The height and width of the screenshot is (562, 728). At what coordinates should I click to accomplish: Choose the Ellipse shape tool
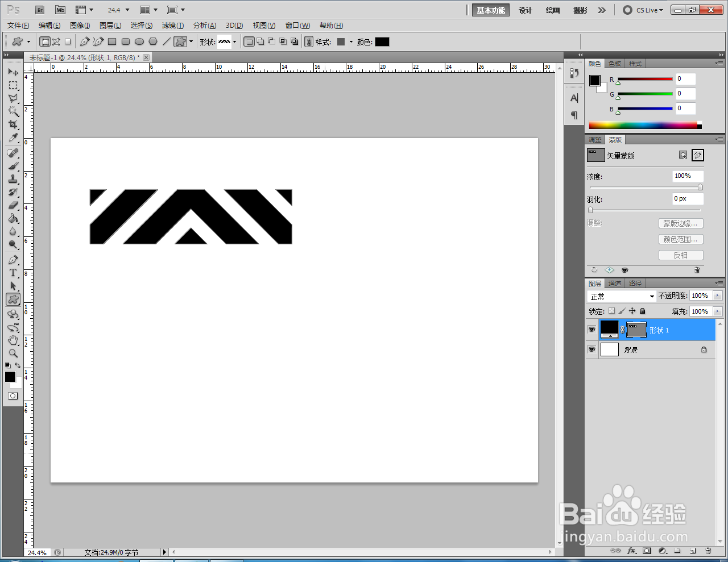pos(139,41)
